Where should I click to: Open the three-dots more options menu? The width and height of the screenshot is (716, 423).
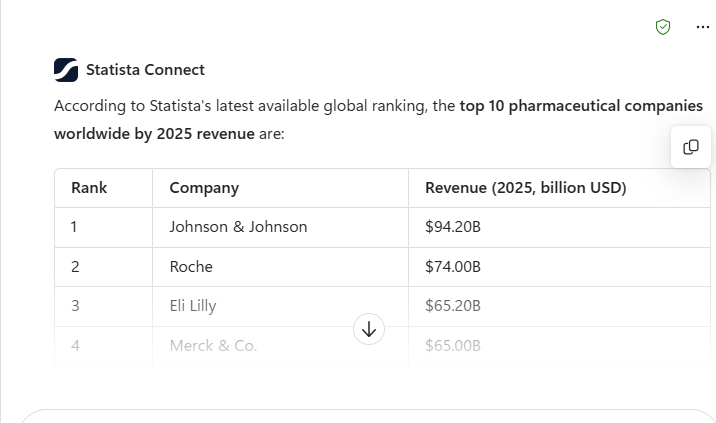point(703,27)
